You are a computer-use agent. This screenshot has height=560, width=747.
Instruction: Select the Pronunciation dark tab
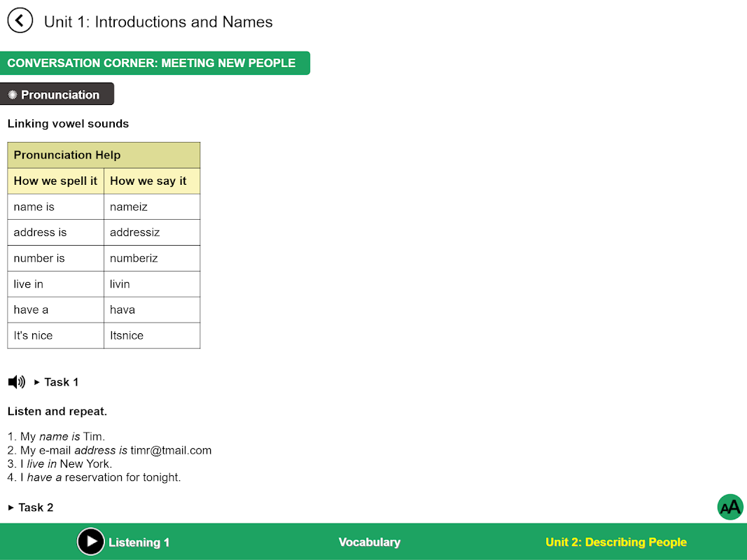coord(57,94)
